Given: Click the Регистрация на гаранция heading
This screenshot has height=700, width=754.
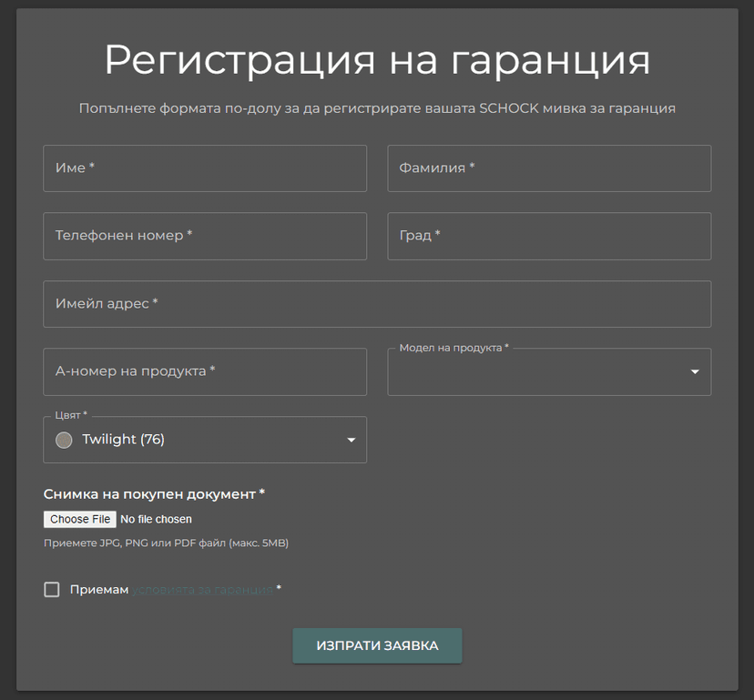Looking at the screenshot, I should pyautogui.click(x=377, y=60).
